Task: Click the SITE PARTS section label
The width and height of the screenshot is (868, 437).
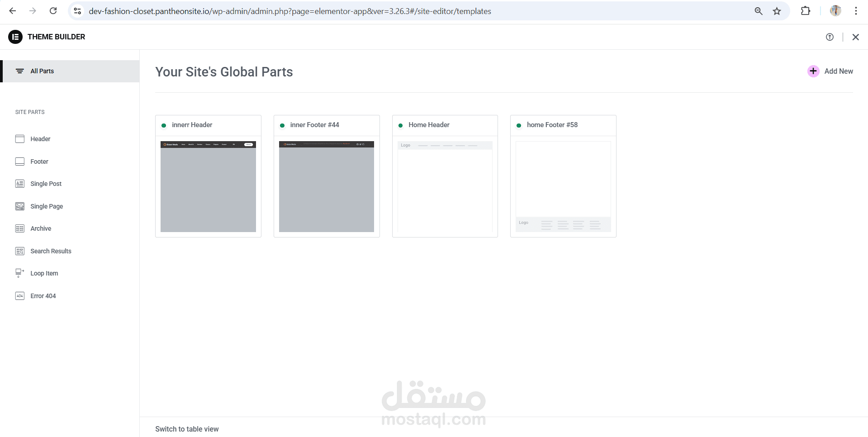Action: pos(30,112)
